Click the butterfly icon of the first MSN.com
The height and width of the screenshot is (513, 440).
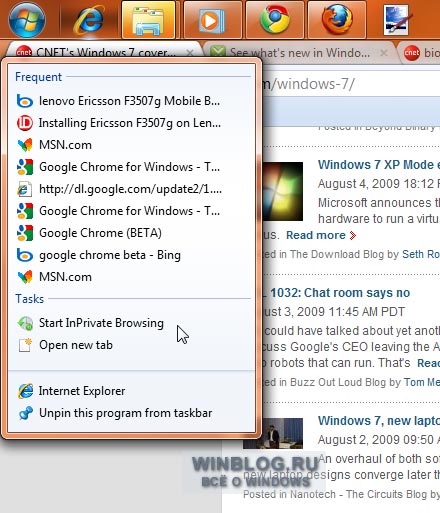(x=25, y=145)
